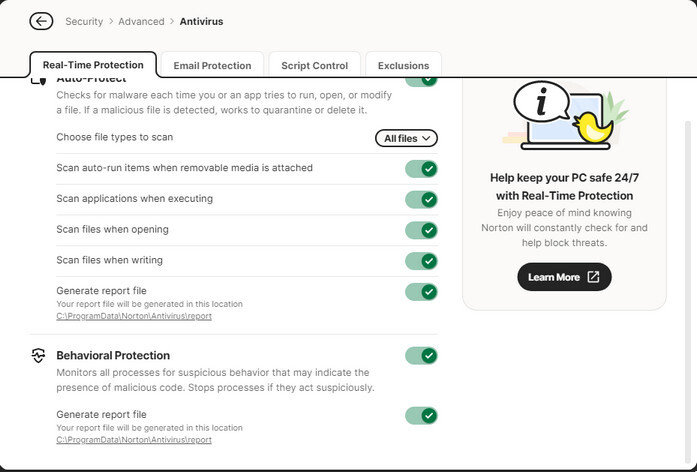Open the Script Control tab
The width and height of the screenshot is (697, 472).
[314, 65]
